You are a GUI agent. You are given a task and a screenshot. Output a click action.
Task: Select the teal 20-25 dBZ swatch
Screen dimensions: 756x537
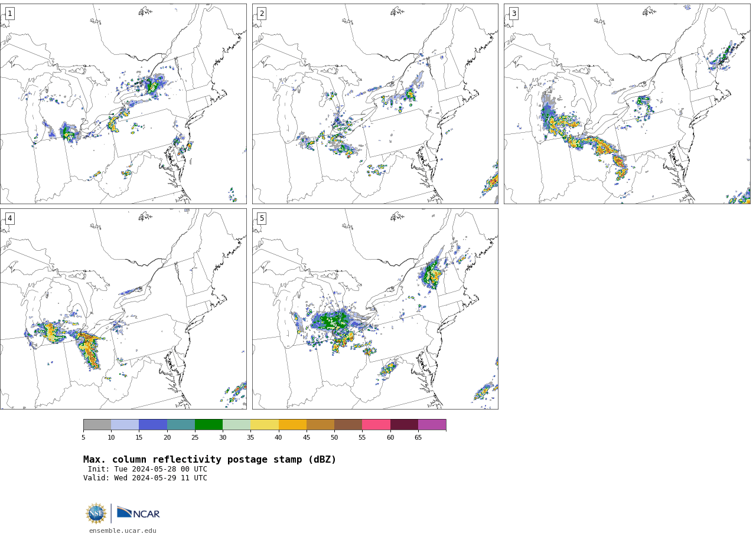point(181,425)
